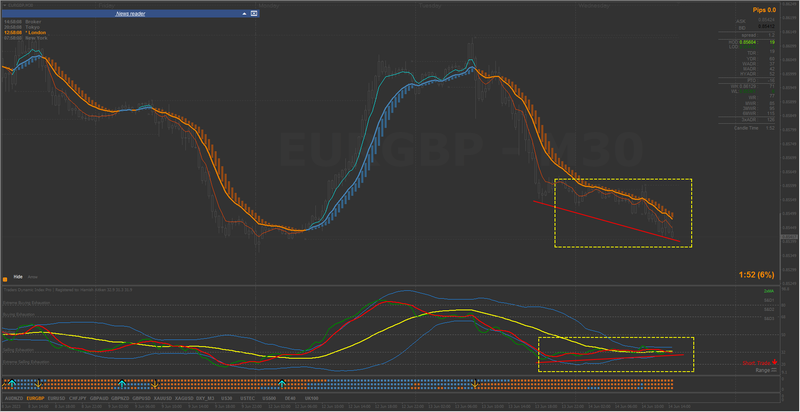Click the BID price value
Image resolution: width=800 pixels, height=412 pixels.
point(766,26)
